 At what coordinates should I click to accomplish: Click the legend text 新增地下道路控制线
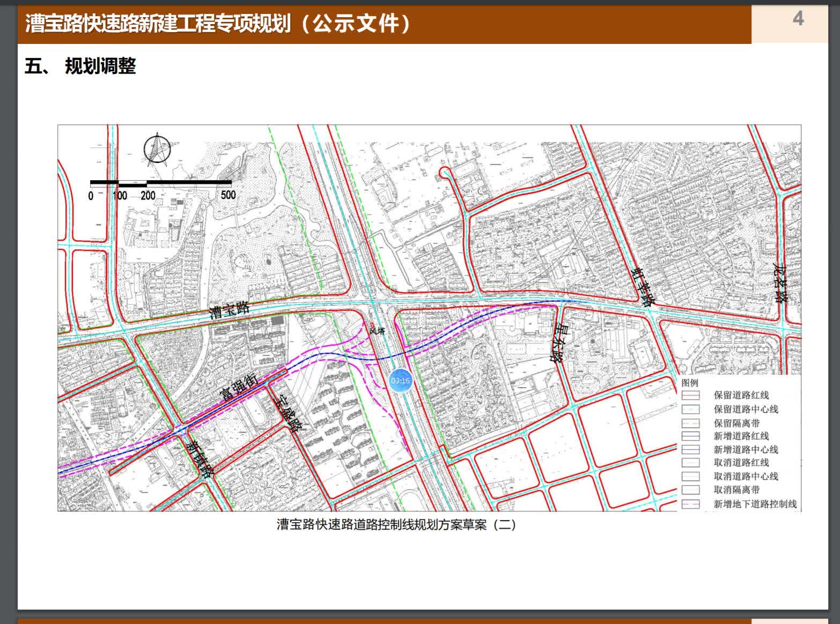(755, 504)
